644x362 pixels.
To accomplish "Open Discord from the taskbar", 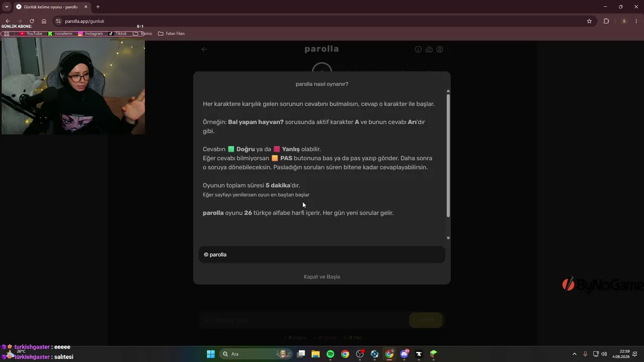I will pos(404,354).
